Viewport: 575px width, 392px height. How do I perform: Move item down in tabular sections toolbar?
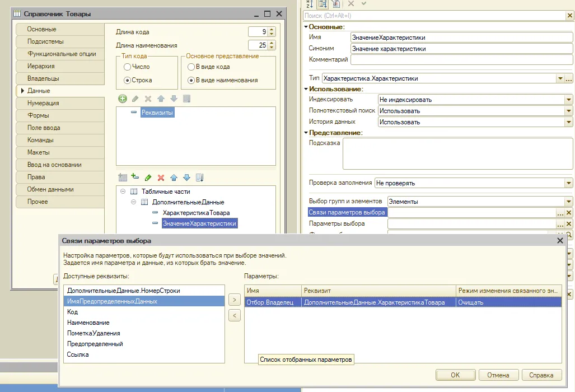[x=186, y=178]
